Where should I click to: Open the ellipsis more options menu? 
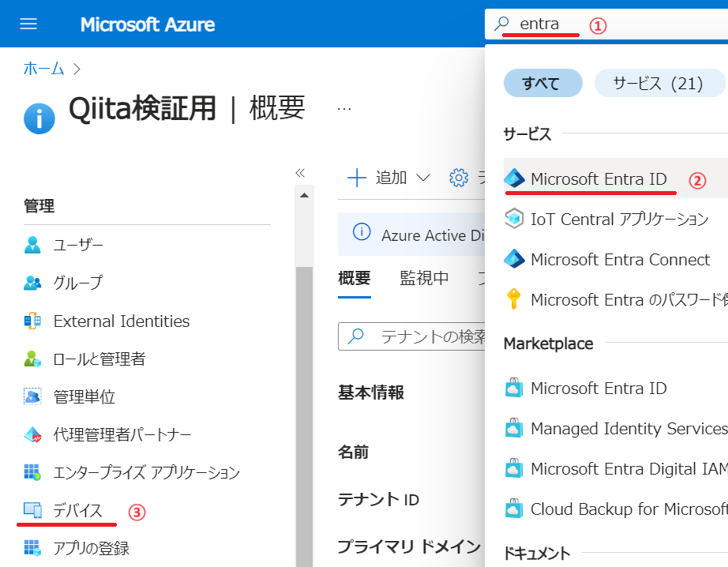click(344, 109)
